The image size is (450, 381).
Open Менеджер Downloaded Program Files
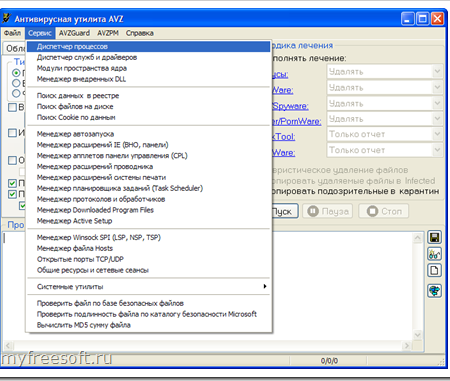click(x=149, y=210)
